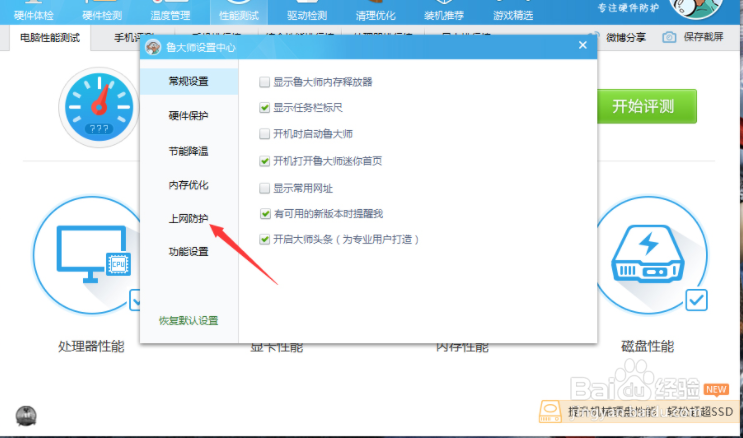Click the 磁盘性能 disk drive icon

pos(648,254)
